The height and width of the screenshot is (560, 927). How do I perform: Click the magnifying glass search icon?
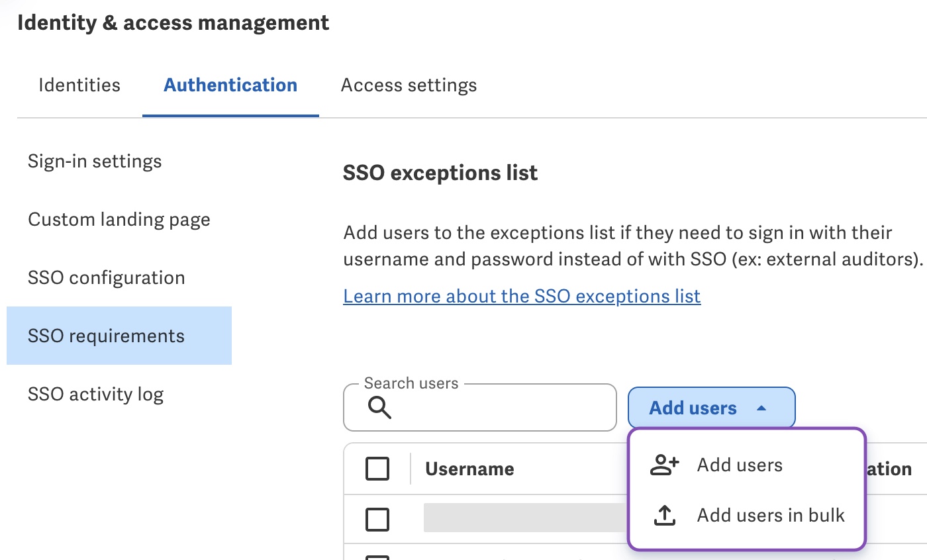tap(379, 408)
